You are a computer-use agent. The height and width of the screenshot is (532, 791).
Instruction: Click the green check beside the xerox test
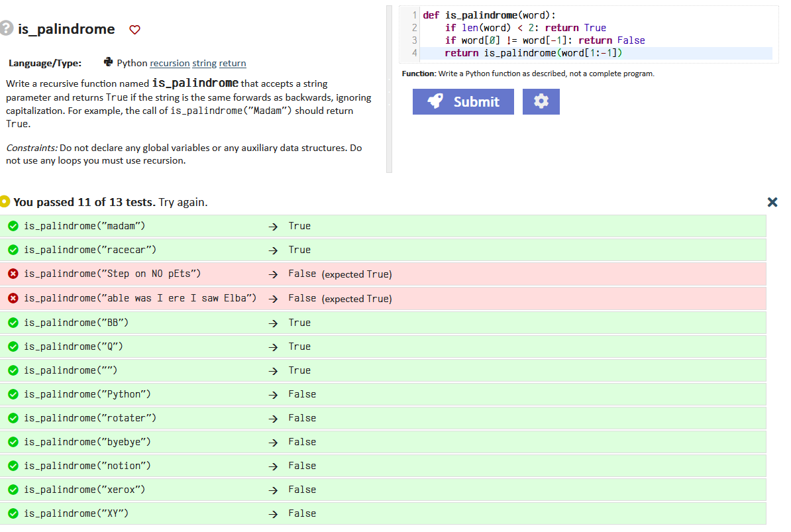13,489
